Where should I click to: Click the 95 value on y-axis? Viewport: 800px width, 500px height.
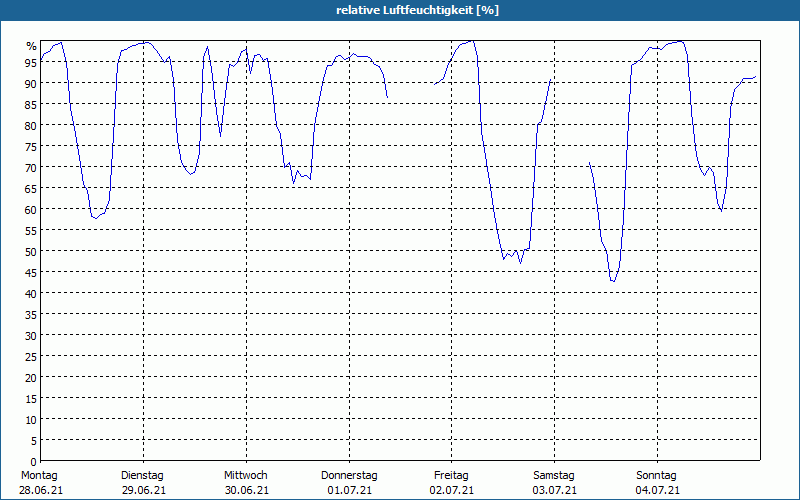click(x=31, y=62)
